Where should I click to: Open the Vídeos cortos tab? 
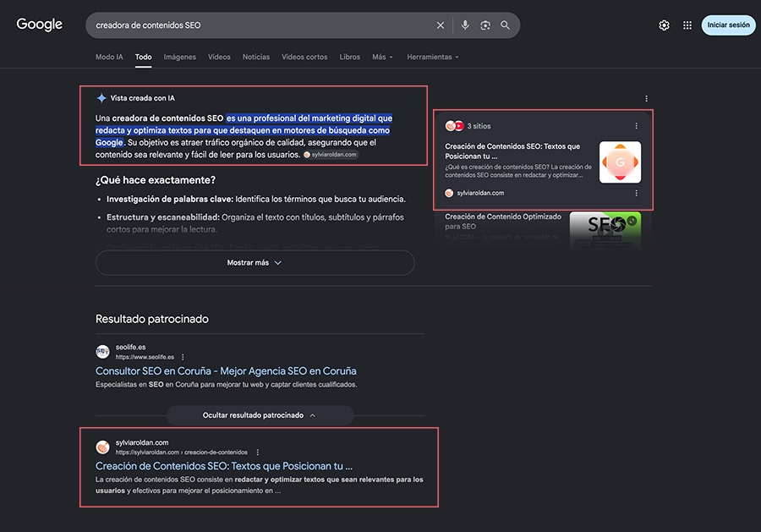click(304, 57)
